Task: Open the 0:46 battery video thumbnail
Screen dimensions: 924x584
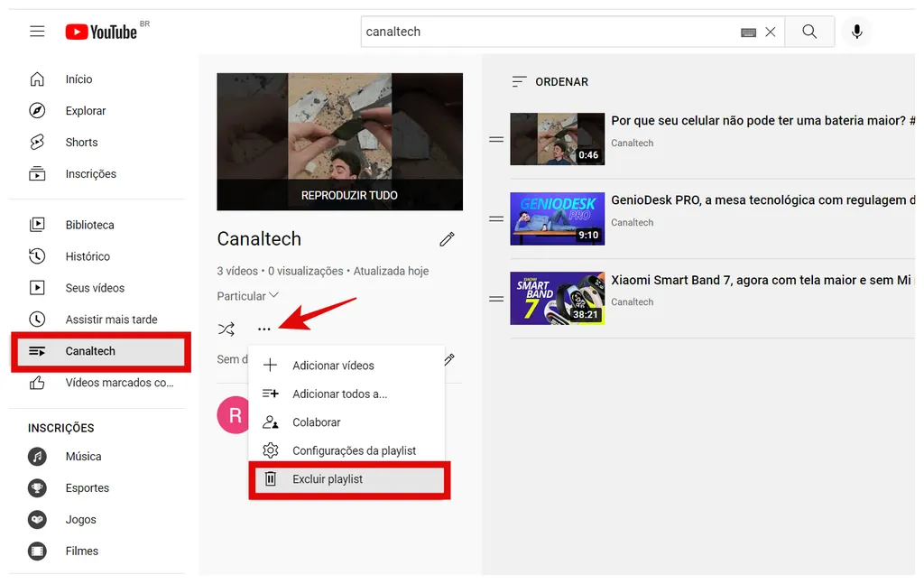Action: (x=558, y=139)
